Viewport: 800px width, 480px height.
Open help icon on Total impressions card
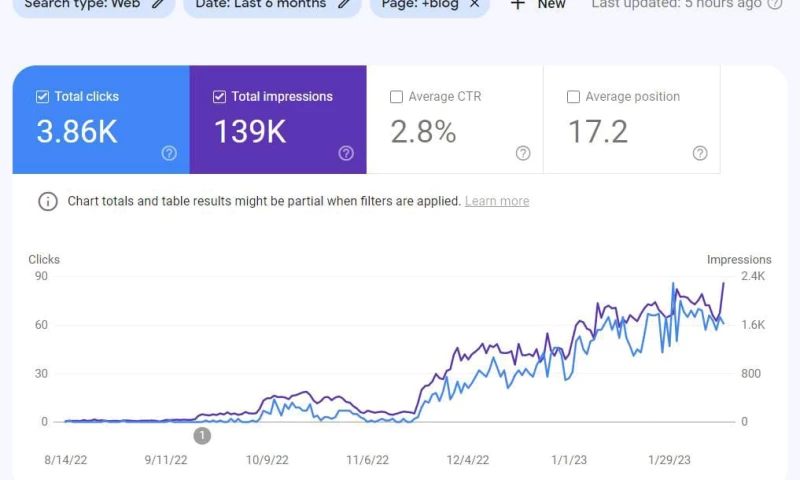click(346, 153)
